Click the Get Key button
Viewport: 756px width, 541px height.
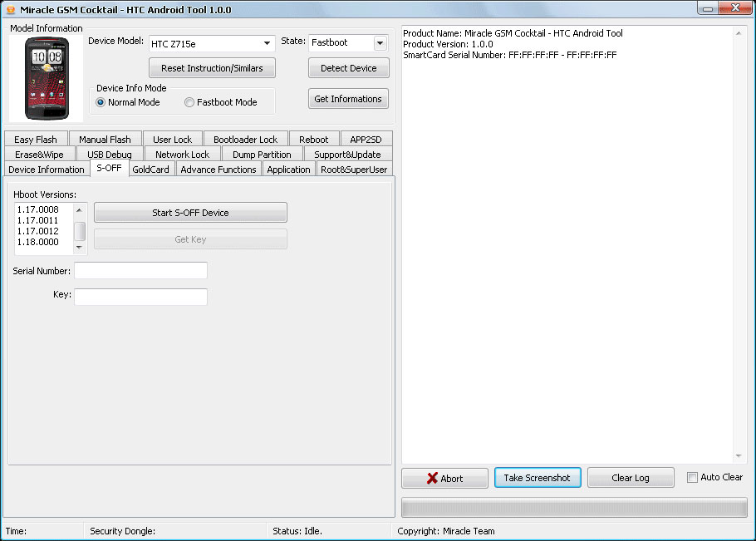coord(190,239)
